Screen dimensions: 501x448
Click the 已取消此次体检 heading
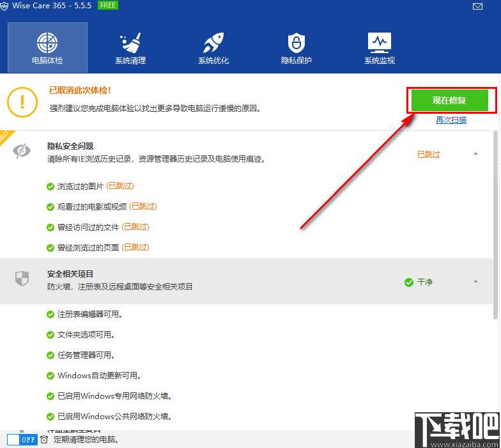point(81,91)
